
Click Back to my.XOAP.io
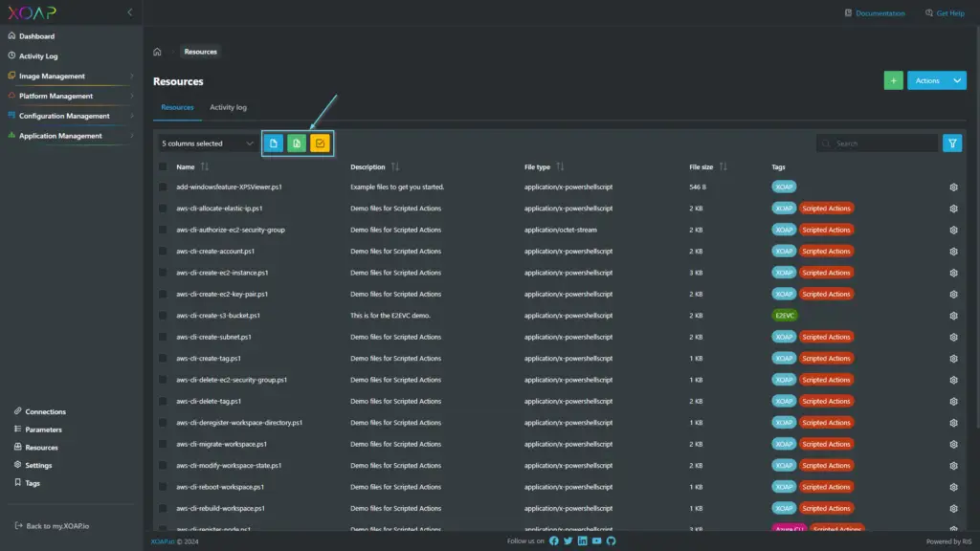pyautogui.click(x=52, y=526)
